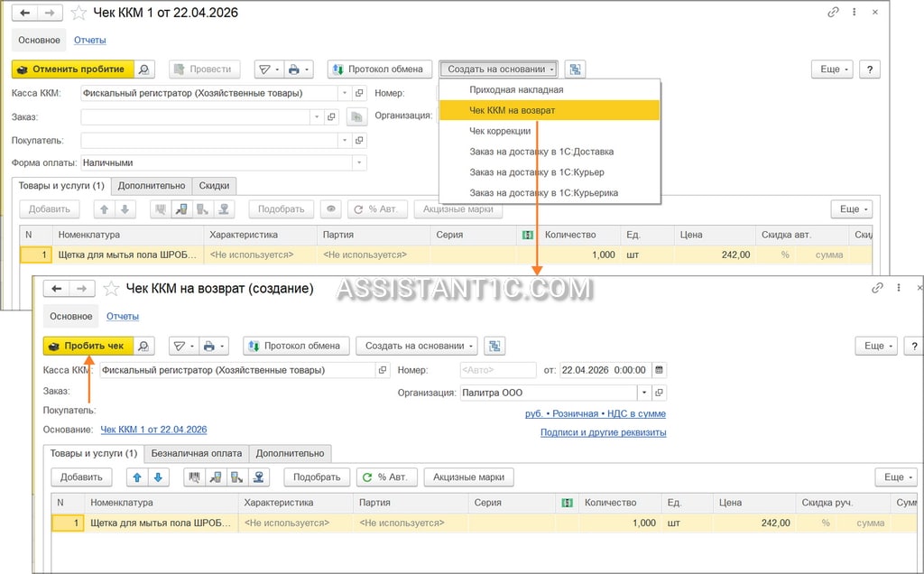Open Еще menu in return receipt header

[877, 346]
